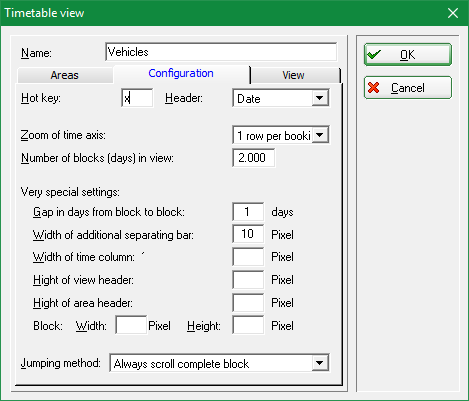
Task: Click the Hot key input field
Action: pos(137,98)
